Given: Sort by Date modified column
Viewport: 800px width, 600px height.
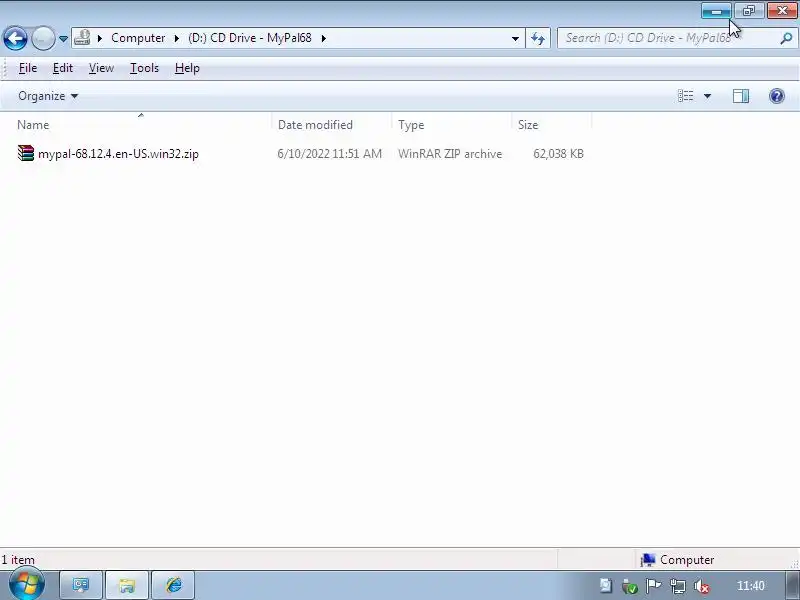Looking at the screenshot, I should (x=332, y=125).
